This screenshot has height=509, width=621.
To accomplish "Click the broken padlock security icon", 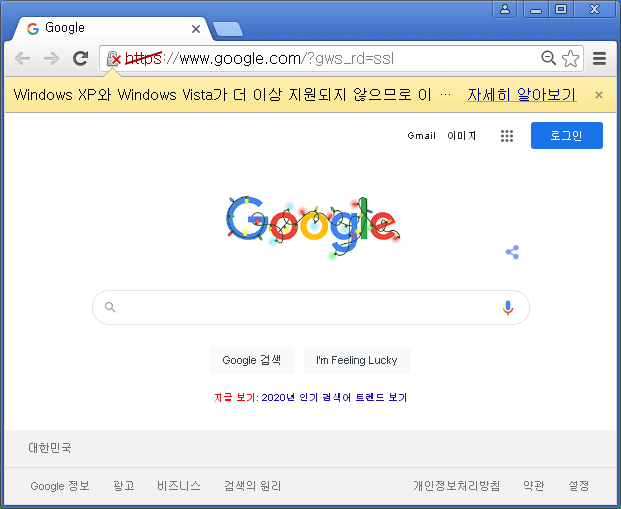I will point(113,59).
